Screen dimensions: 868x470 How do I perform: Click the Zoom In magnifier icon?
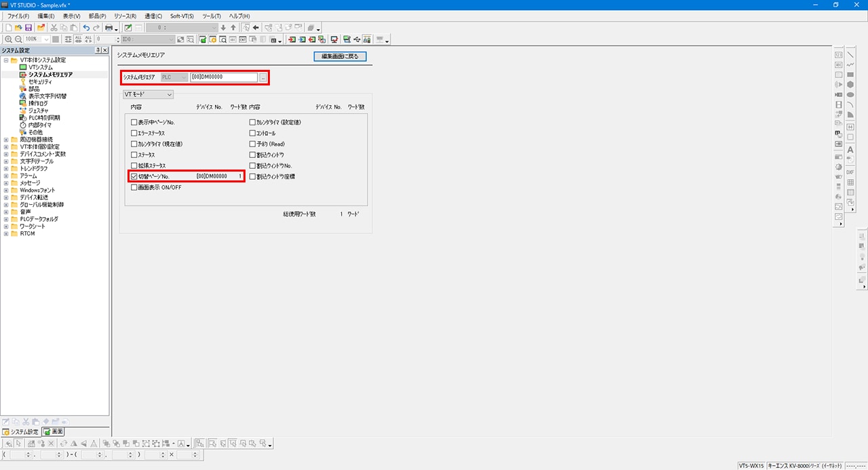(8, 40)
